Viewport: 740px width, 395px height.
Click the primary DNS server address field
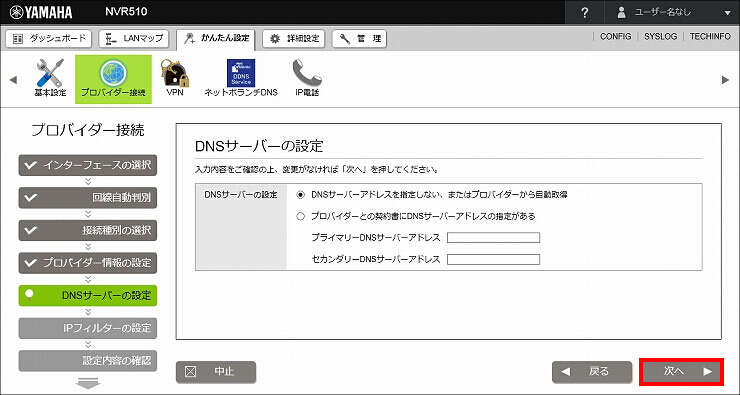[x=493, y=237]
